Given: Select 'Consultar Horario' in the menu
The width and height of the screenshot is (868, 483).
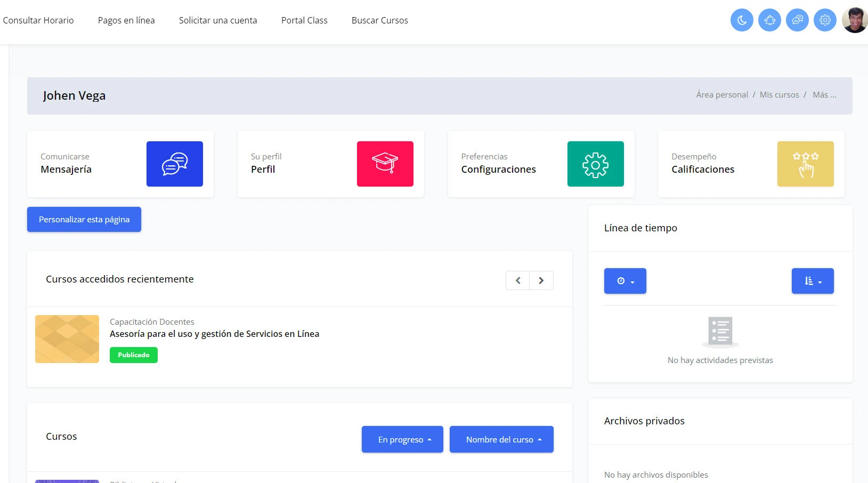Looking at the screenshot, I should point(38,20).
